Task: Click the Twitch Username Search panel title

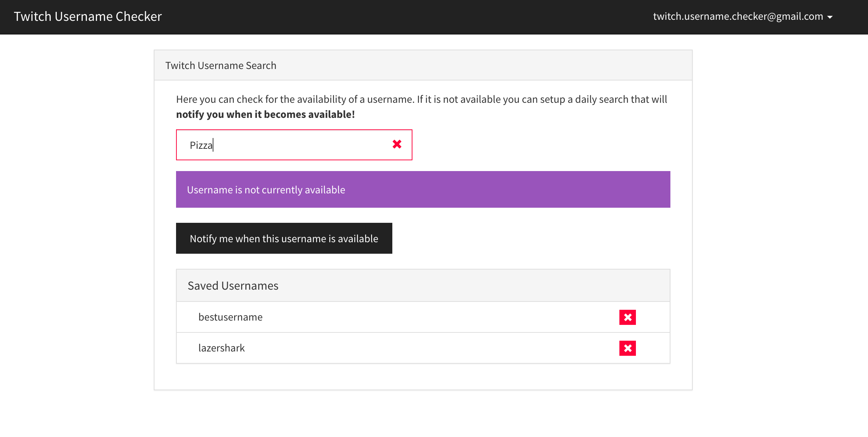Action: pyautogui.click(x=221, y=65)
